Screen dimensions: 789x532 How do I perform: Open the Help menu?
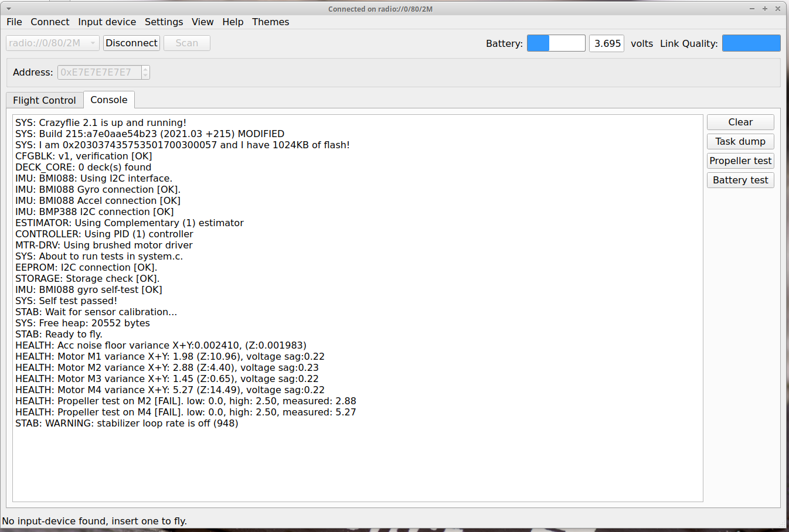(233, 22)
